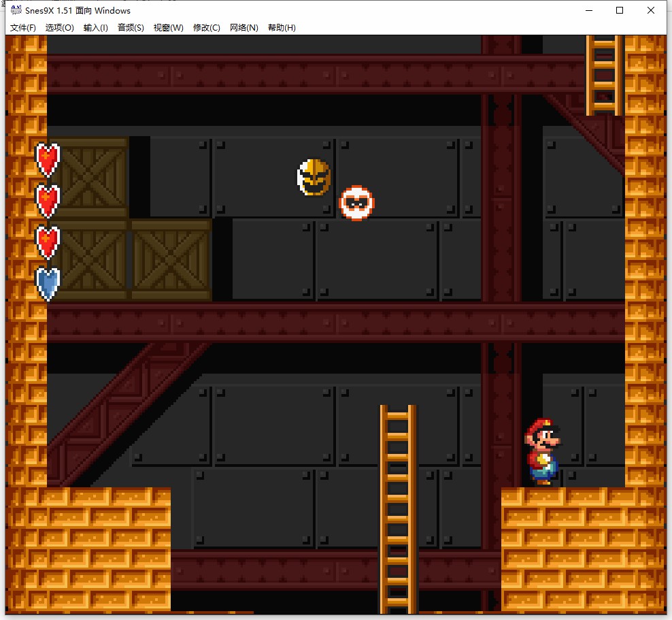This screenshot has height=620, width=672.
Task: Click the Mario character sprite
Action: [542, 451]
